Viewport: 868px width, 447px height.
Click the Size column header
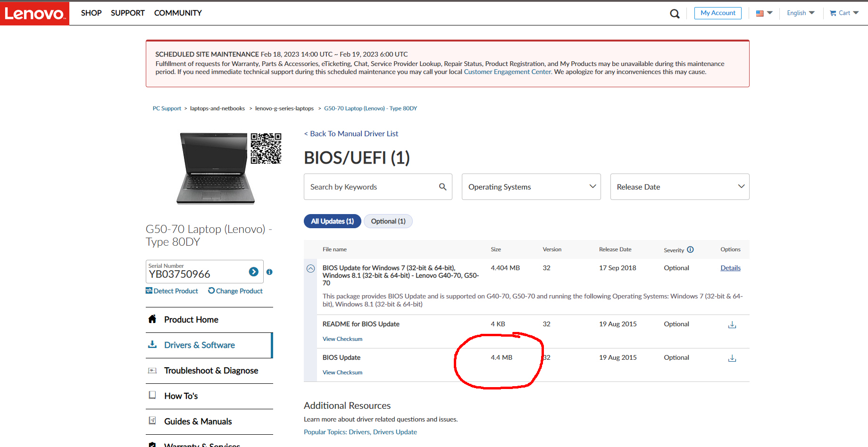(496, 249)
